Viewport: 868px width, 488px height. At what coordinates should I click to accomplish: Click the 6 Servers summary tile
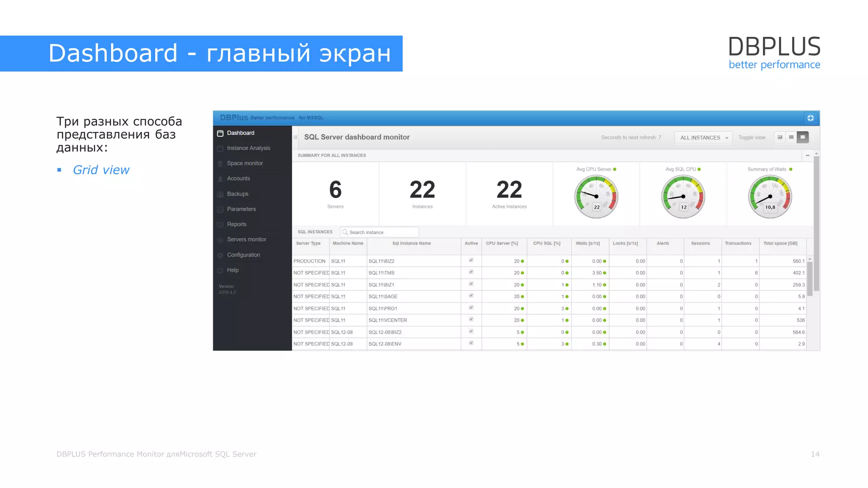pyautogui.click(x=335, y=194)
